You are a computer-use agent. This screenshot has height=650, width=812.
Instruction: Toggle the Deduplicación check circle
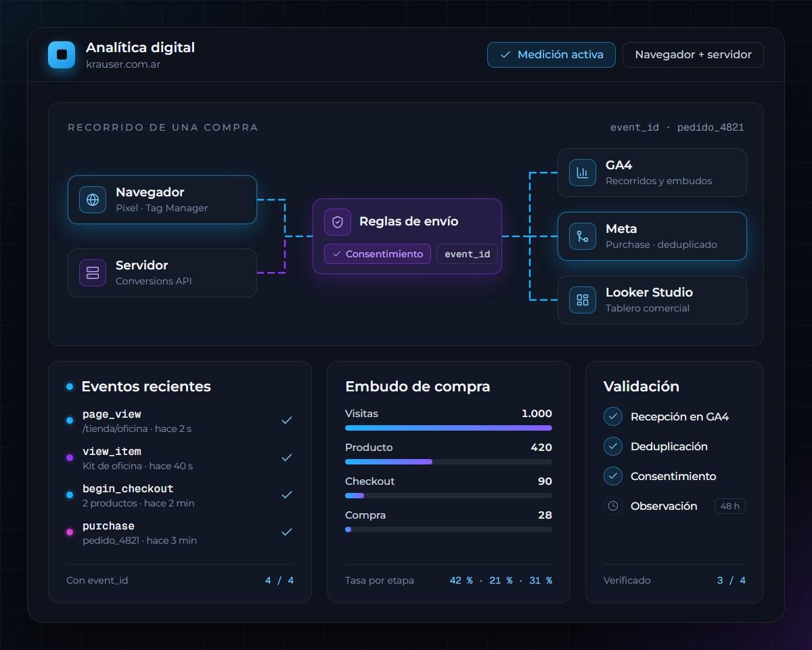613,446
